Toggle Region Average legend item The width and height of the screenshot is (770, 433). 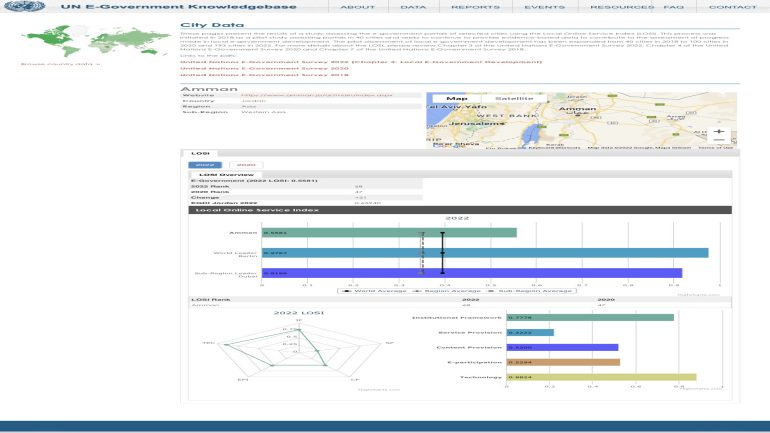[x=446, y=291]
